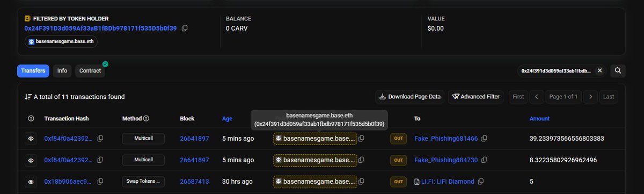Click 0x24f391d3d059af33ab1fbdb filter chip text

(x=557, y=70)
